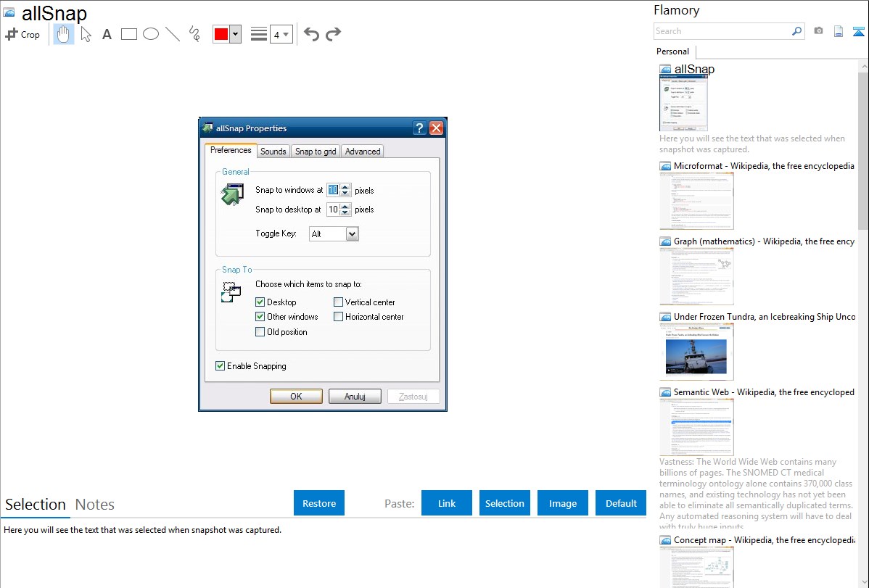Enable the Horizontal center checkbox
This screenshot has width=869, height=588.
coord(338,316)
